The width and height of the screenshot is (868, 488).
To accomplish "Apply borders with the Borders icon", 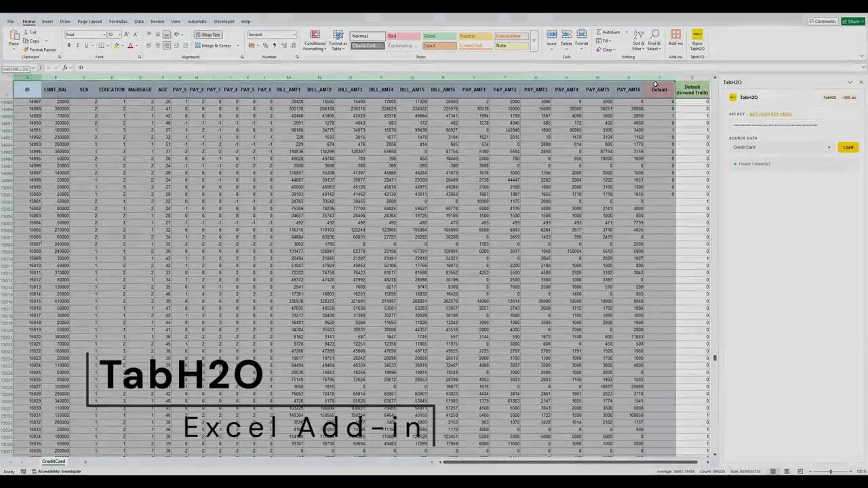I will [101, 45].
